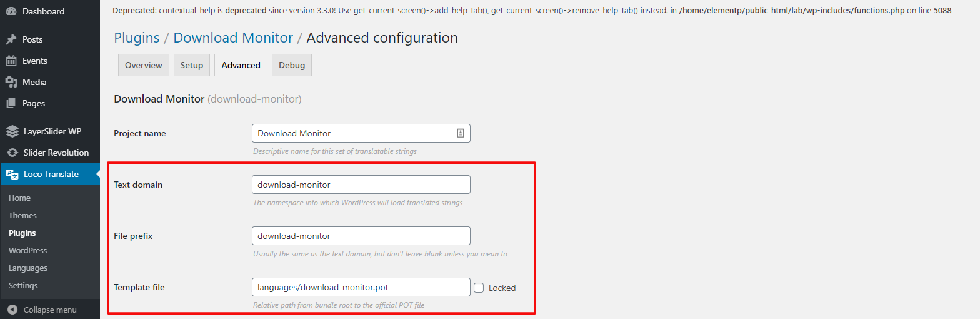Click the Template file path field
The height and width of the screenshot is (319, 980).
pos(361,287)
